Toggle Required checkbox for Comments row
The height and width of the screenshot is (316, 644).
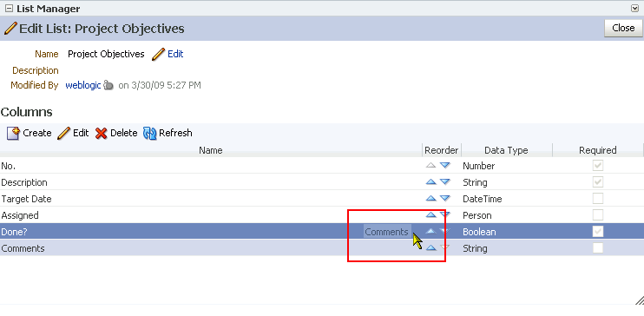pos(598,247)
